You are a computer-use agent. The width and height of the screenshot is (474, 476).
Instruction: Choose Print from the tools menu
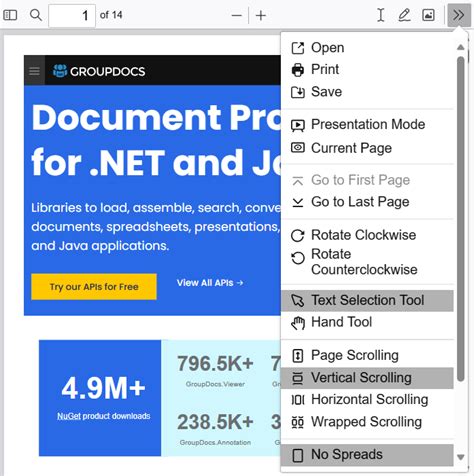(367, 70)
